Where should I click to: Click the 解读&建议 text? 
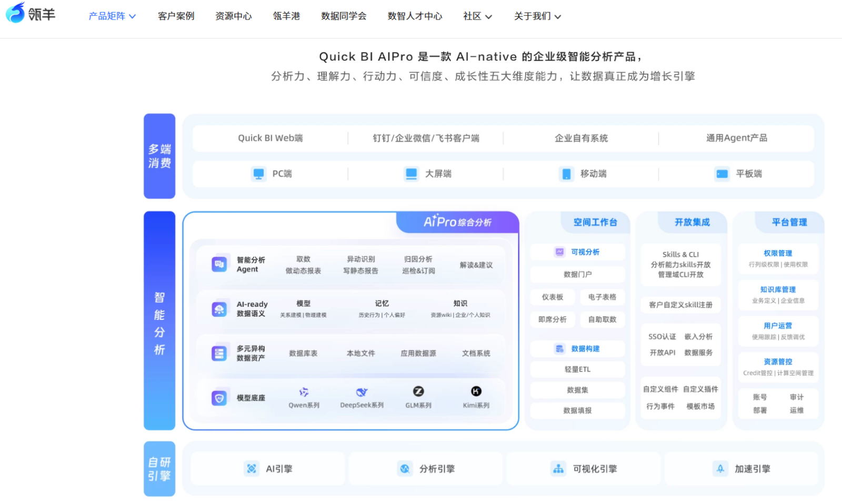click(476, 265)
